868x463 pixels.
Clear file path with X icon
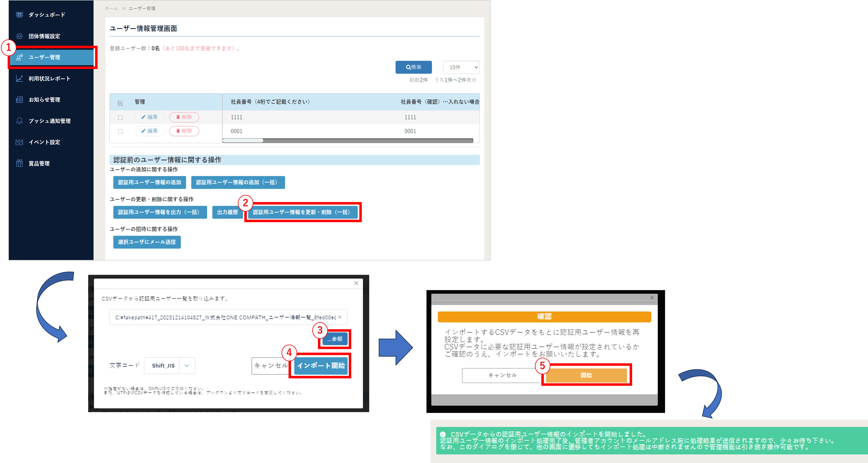tap(340, 317)
